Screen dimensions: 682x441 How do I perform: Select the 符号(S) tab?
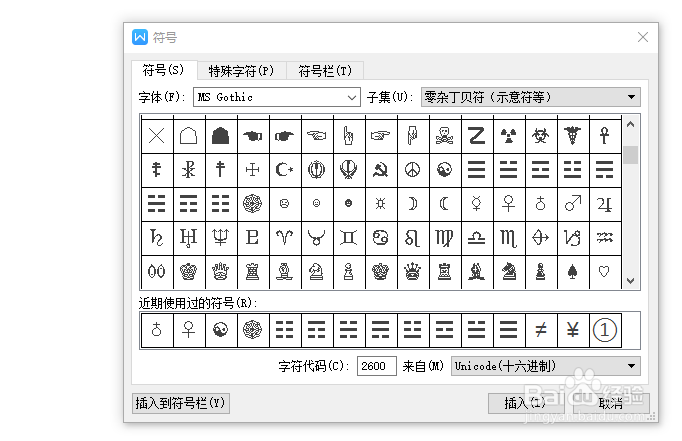pyautogui.click(x=164, y=70)
